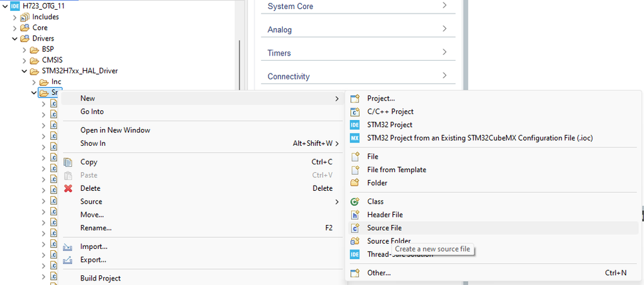The width and height of the screenshot is (644, 285).
Task: Click the Includes folder icon
Action: click(25, 17)
